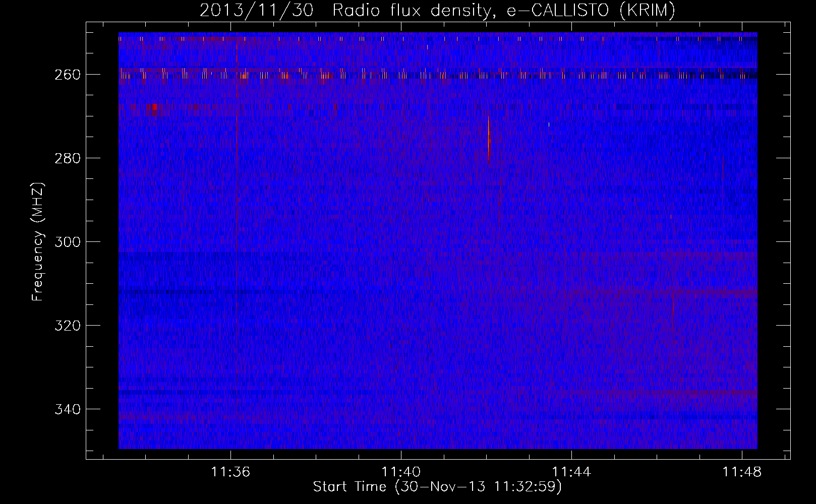Image resolution: width=816 pixels, height=504 pixels.
Task: Click the 11:44 time tick label
Action: [571, 472]
